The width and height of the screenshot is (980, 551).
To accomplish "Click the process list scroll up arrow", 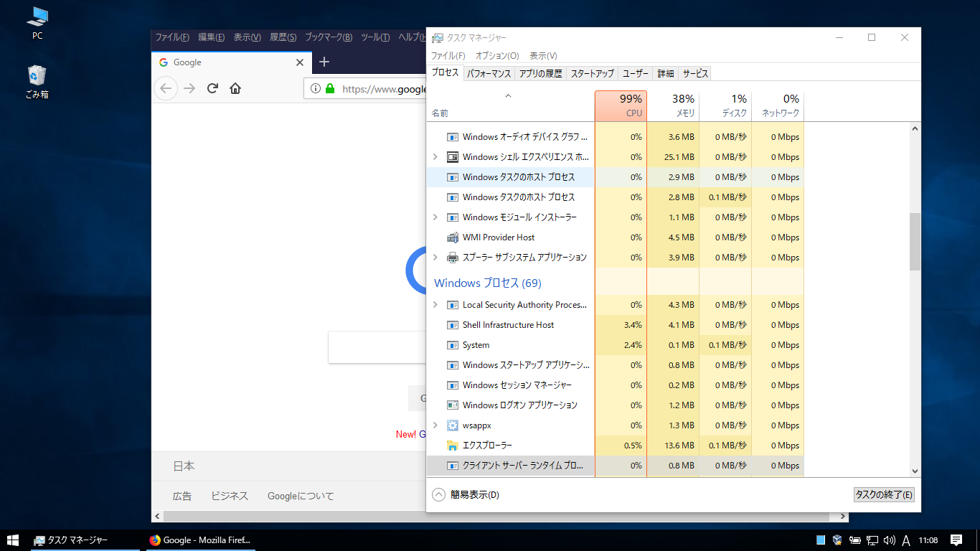I will coord(915,128).
